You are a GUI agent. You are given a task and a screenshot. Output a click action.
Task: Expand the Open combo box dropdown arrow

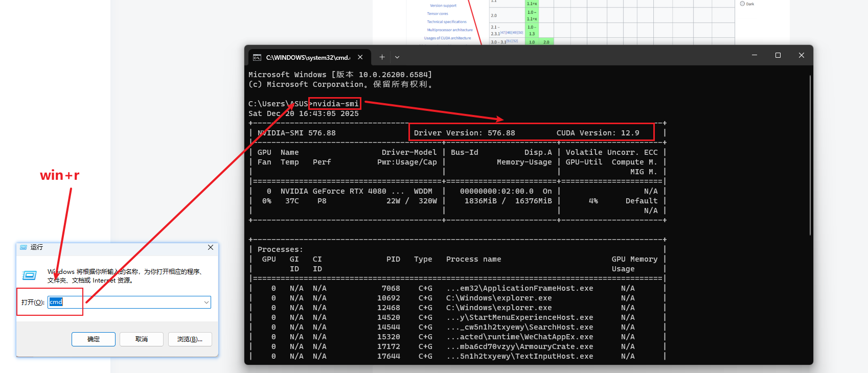coord(207,302)
